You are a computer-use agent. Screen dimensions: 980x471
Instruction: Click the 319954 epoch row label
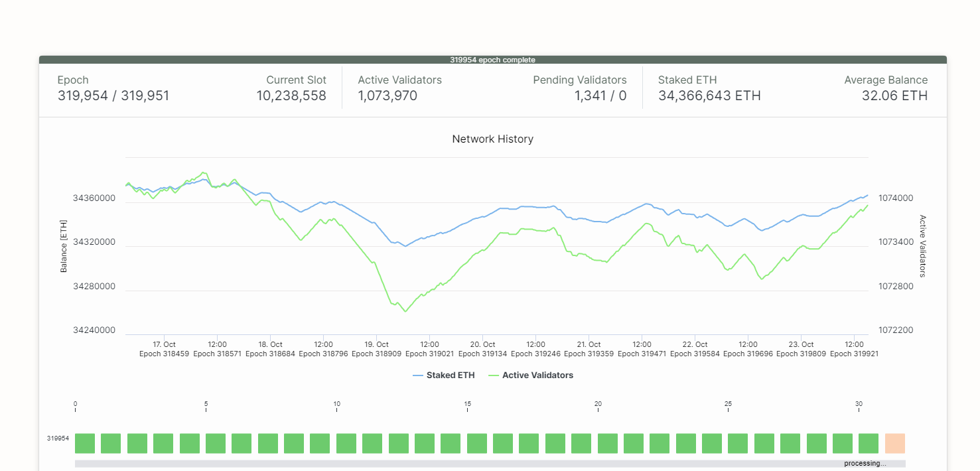tap(58, 438)
